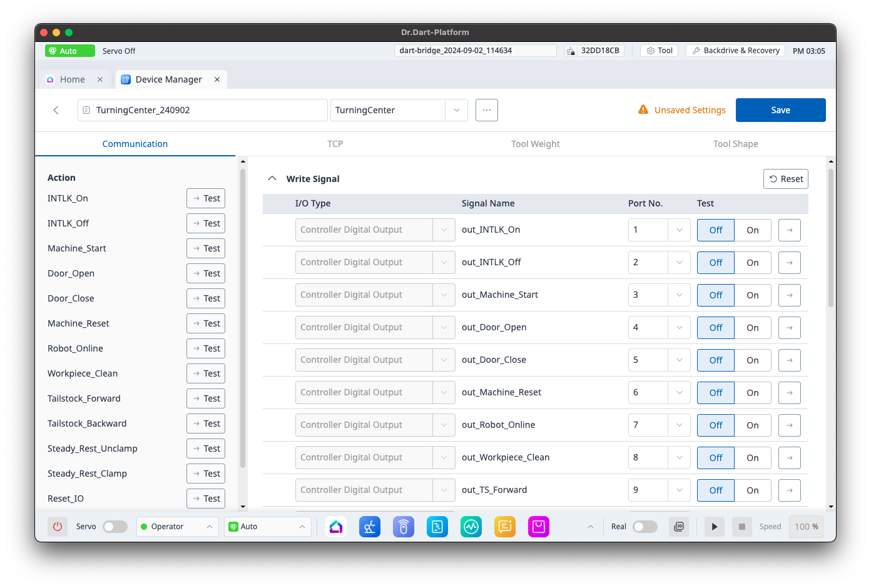Open the blue robot arm module icon
The height and width of the screenshot is (588, 871).
point(370,527)
